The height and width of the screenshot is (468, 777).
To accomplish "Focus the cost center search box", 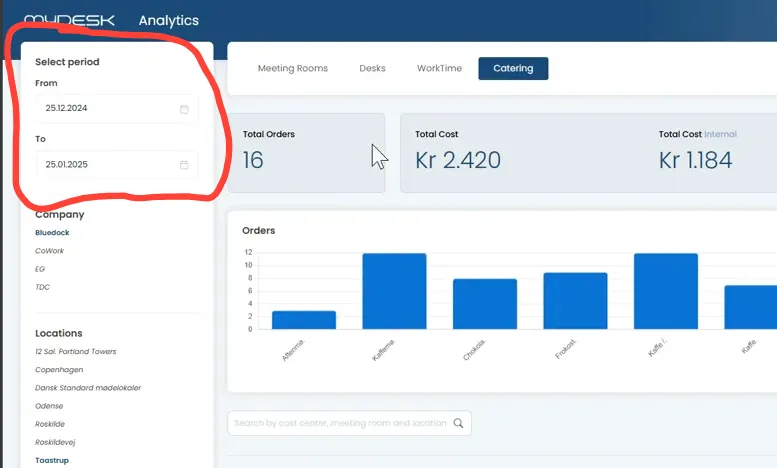I will pos(349,423).
